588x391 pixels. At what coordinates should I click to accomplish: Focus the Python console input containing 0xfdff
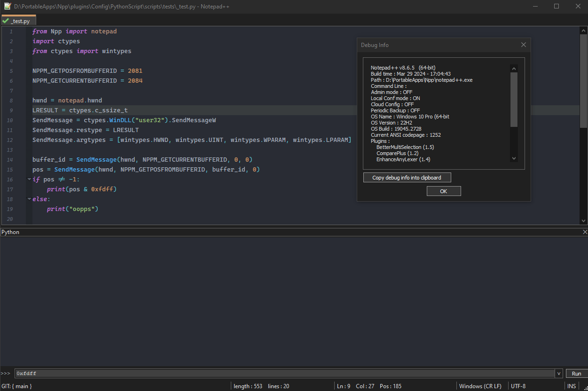[x=282, y=374]
